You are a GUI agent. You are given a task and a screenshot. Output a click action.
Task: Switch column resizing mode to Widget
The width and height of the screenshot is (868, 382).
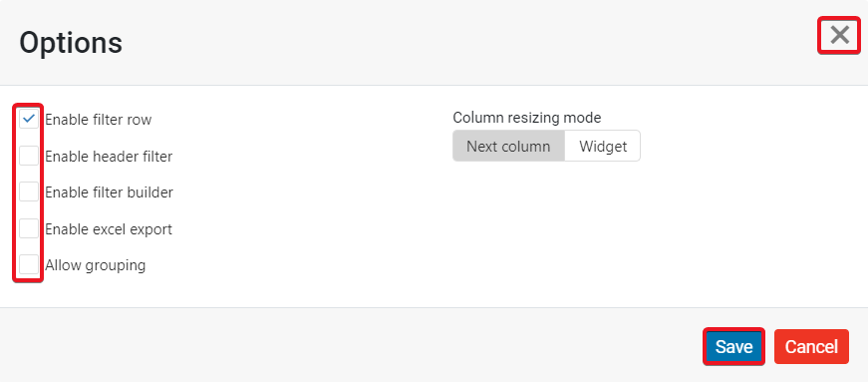602,146
